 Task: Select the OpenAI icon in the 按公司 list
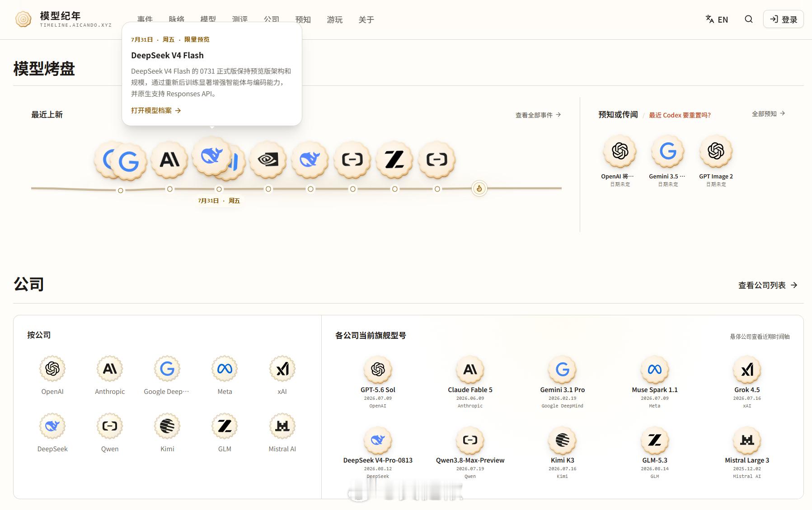pos(52,369)
